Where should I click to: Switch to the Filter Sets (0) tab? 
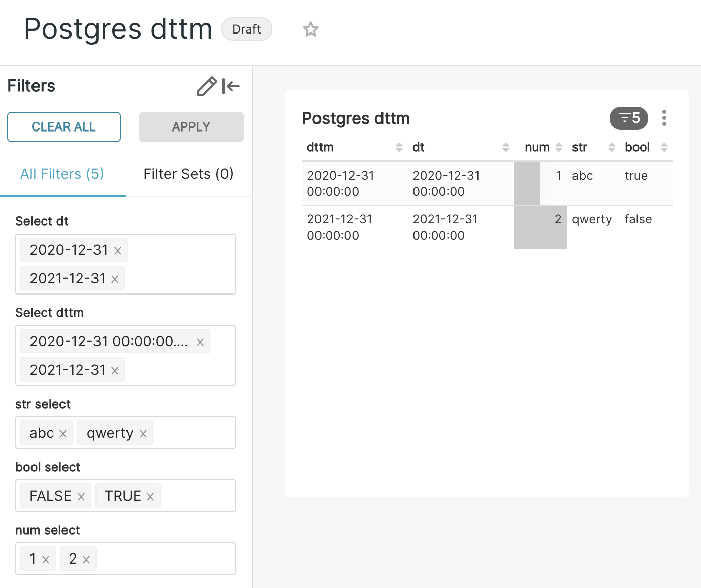click(188, 174)
